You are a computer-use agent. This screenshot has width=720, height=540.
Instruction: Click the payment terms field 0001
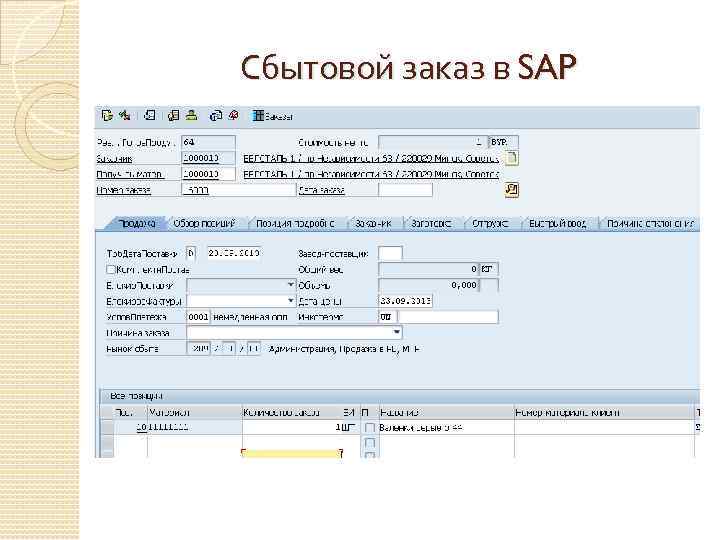point(198,317)
